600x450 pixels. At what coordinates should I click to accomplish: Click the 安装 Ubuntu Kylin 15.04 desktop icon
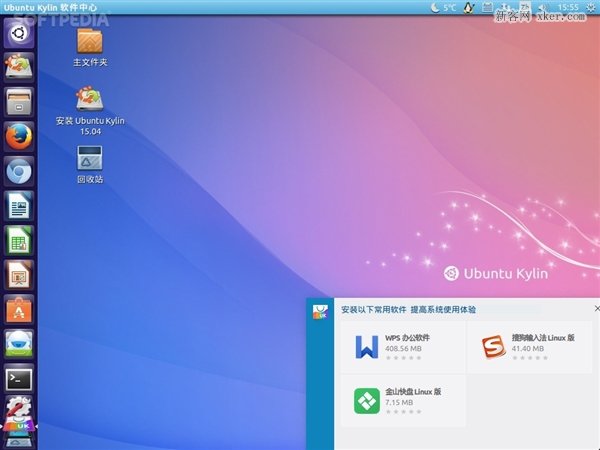(x=90, y=100)
